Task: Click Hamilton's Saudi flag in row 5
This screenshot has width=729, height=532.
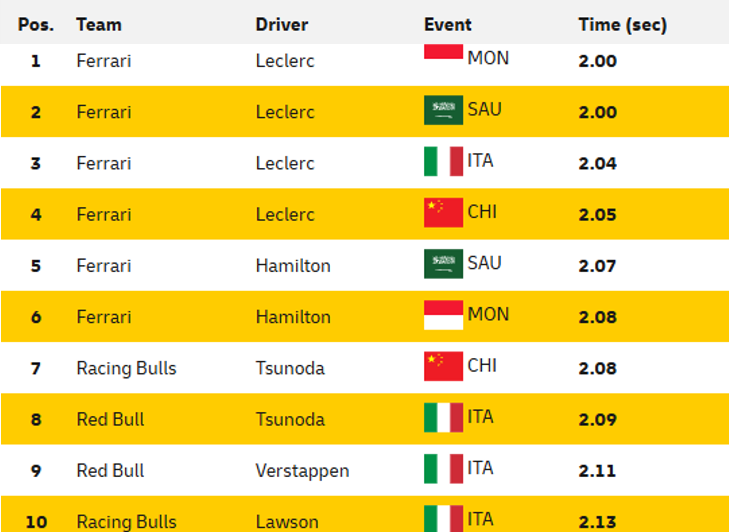Action: pos(443,264)
